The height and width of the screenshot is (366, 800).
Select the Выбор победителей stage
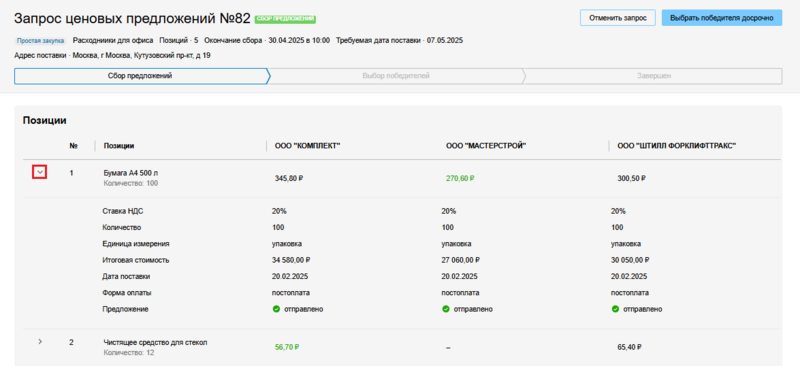(396, 76)
